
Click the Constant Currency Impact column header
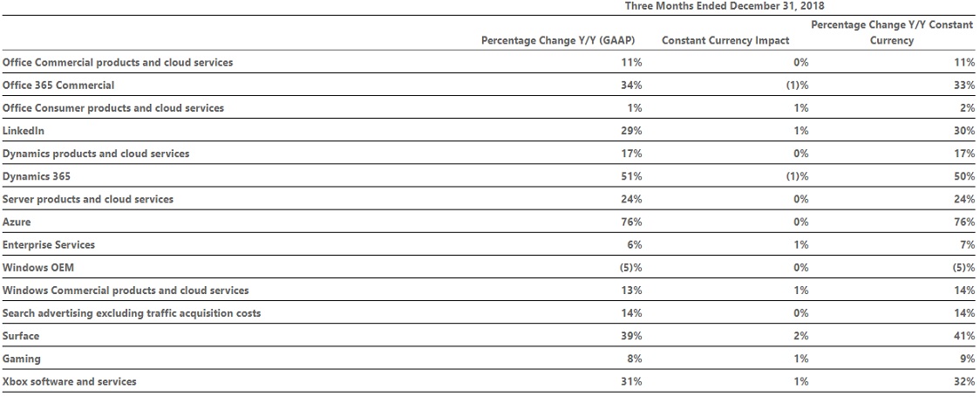coord(725,41)
